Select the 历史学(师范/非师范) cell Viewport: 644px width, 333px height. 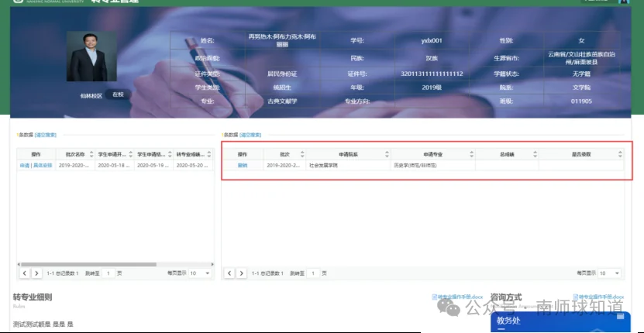tap(433, 166)
